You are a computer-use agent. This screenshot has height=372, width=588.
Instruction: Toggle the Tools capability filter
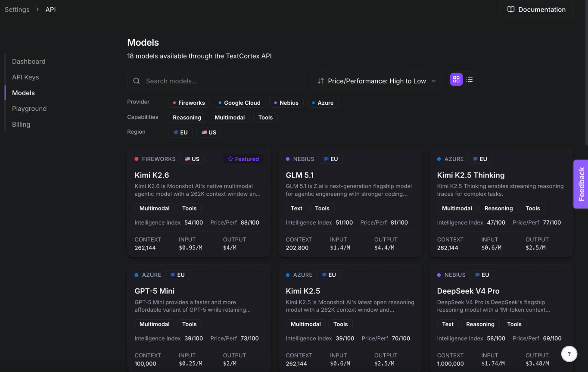pos(265,118)
